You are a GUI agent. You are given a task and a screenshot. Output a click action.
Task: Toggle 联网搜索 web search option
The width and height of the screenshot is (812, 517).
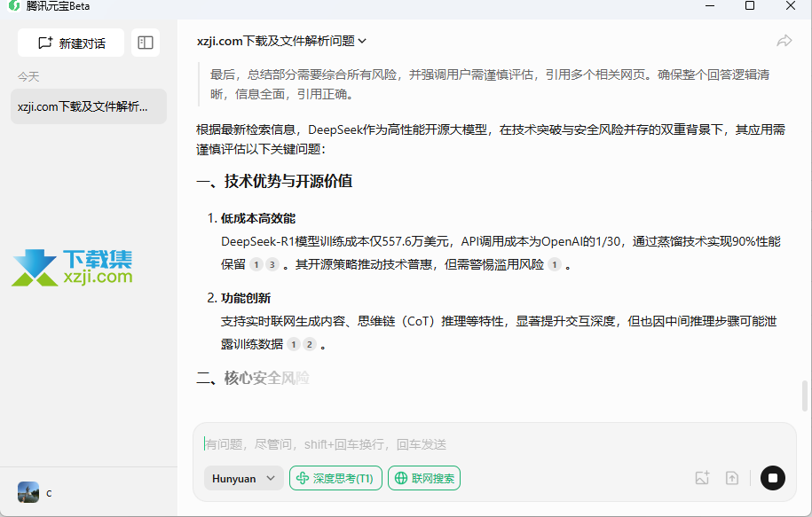point(424,478)
